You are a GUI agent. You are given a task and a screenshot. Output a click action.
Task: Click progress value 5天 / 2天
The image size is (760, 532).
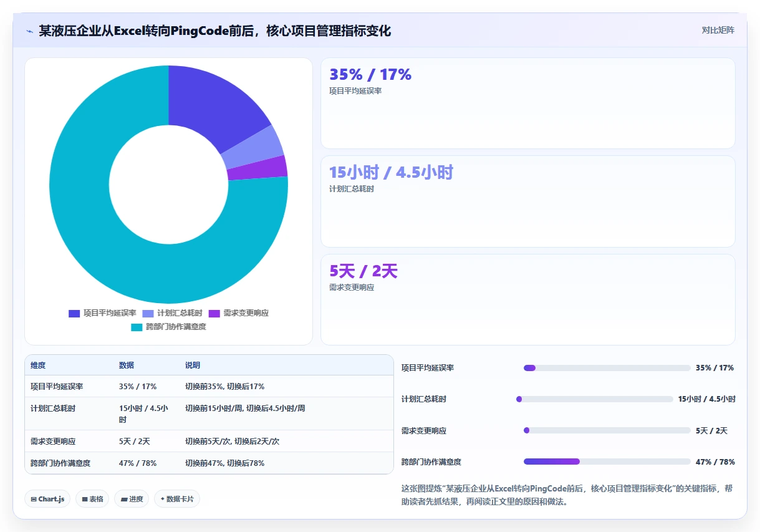711,430
